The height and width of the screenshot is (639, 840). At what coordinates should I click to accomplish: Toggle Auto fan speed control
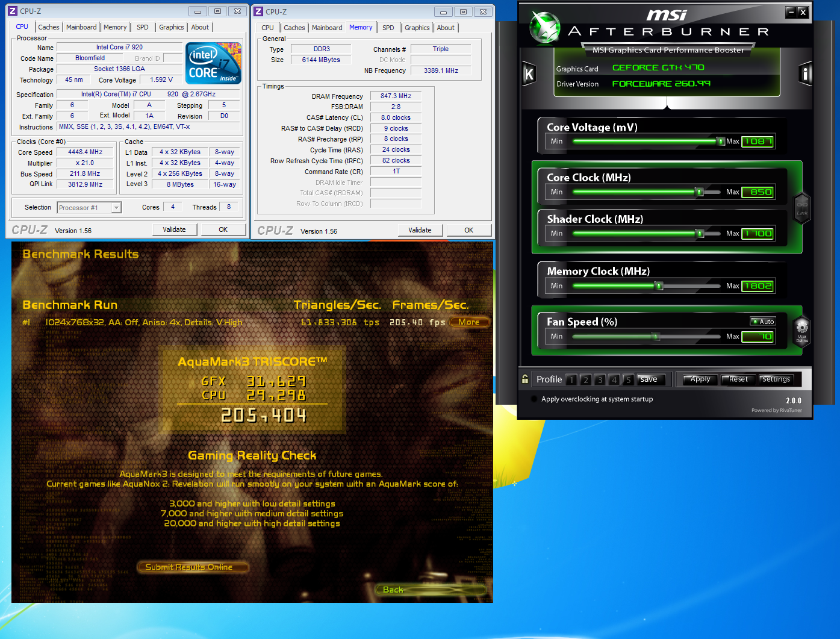coord(763,322)
